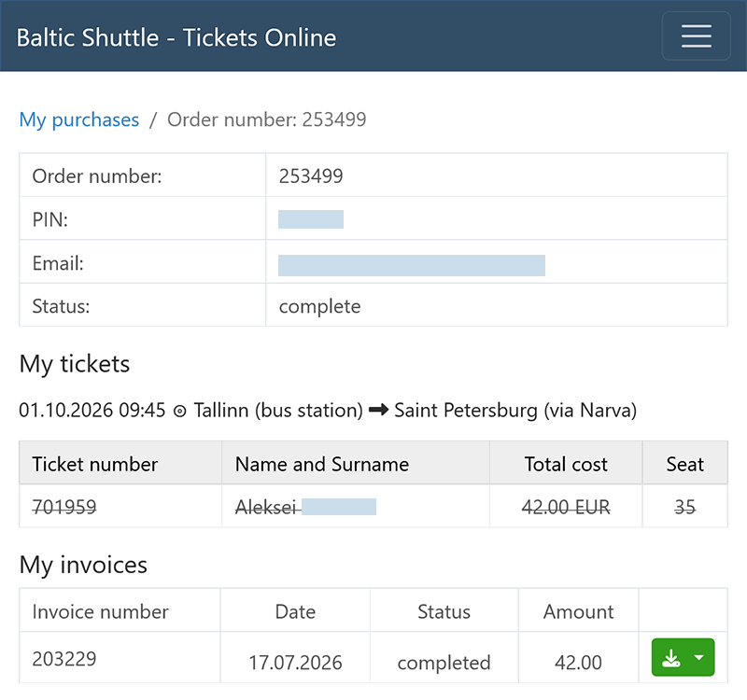This screenshot has height=700, width=747.
Task: Open the hamburger navigation menu
Action: (x=696, y=36)
